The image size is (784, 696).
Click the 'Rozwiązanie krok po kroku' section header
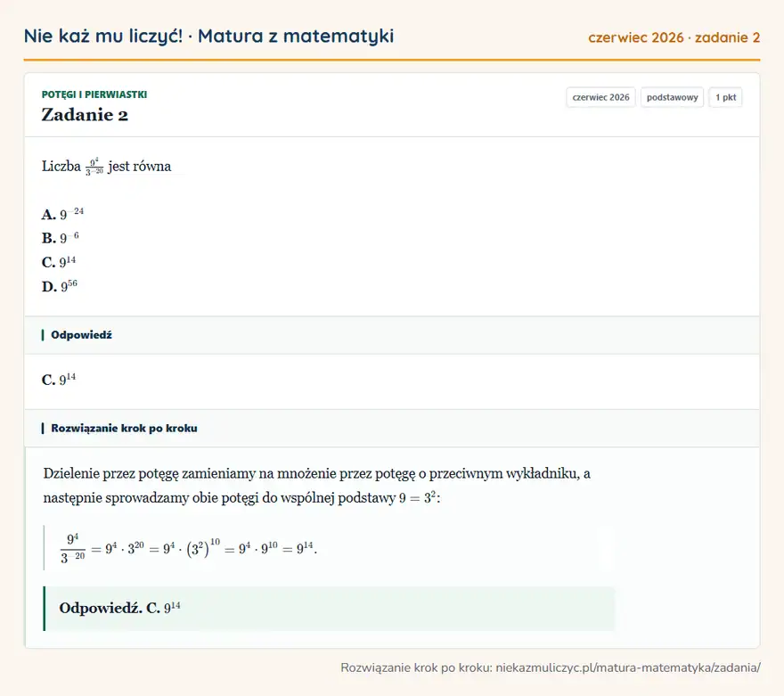click(x=392, y=428)
